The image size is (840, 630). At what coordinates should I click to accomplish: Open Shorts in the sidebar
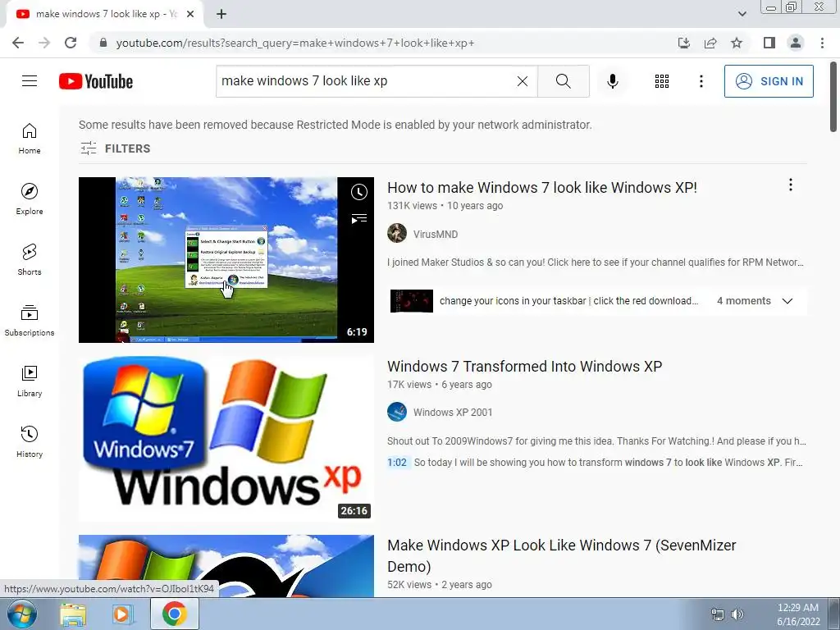[30, 260]
